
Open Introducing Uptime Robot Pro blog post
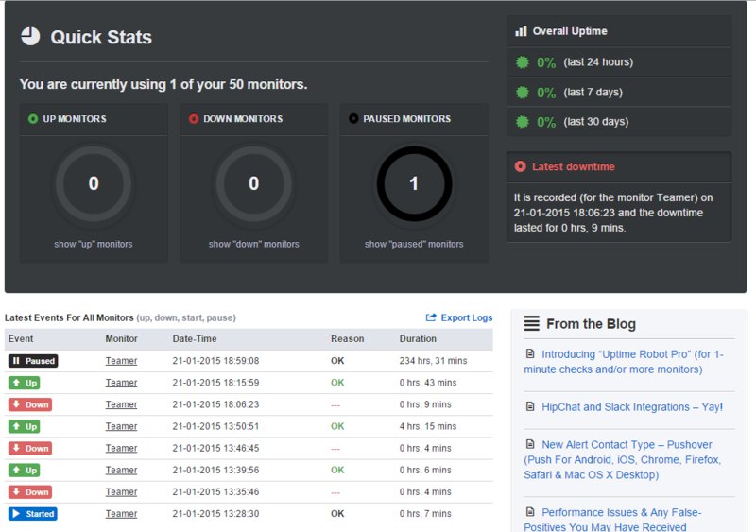pos(624,362)
